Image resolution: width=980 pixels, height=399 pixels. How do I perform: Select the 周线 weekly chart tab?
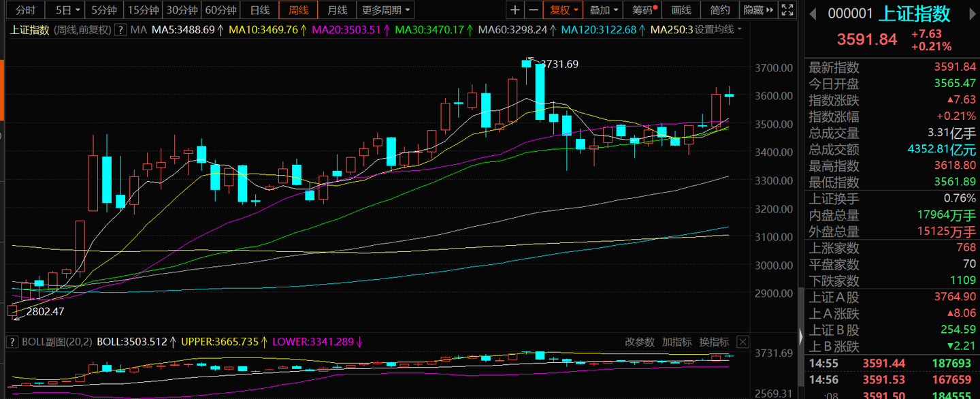298,10
